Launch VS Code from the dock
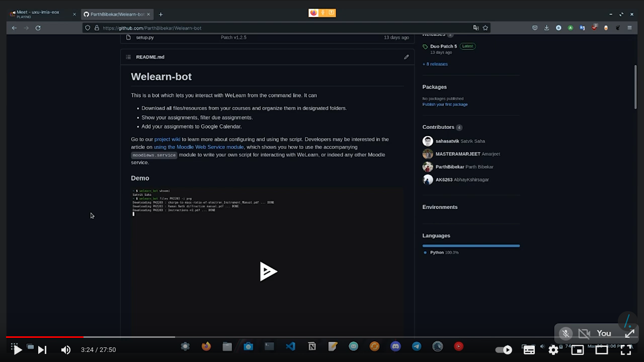 pos(290,346)
